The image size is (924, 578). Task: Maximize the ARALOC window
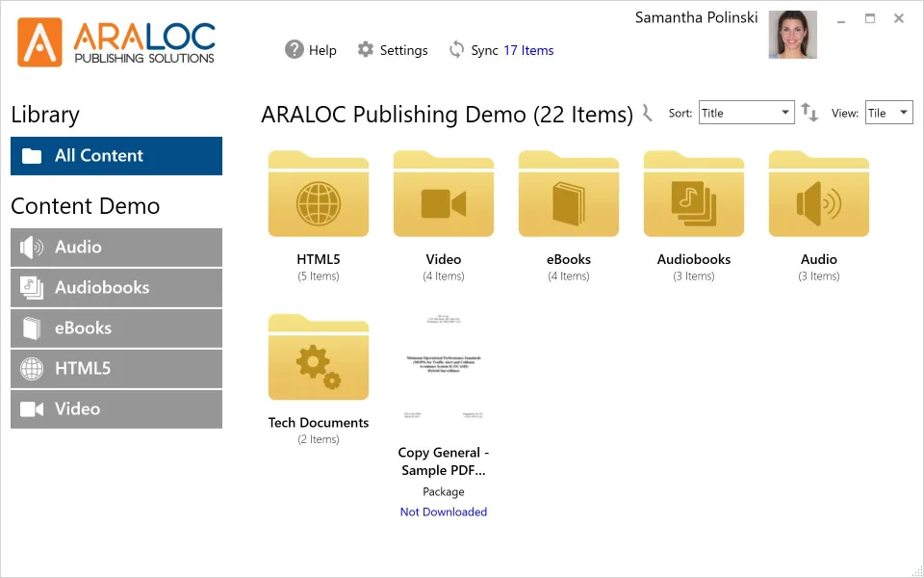coord(870,19)
